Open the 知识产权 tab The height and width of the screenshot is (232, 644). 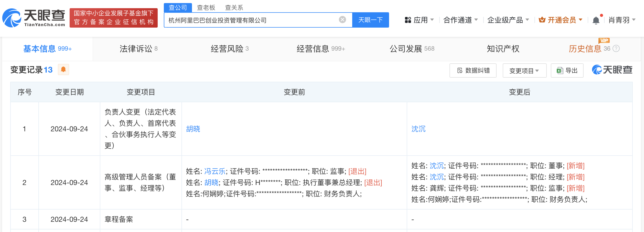(x=503, y=49)
